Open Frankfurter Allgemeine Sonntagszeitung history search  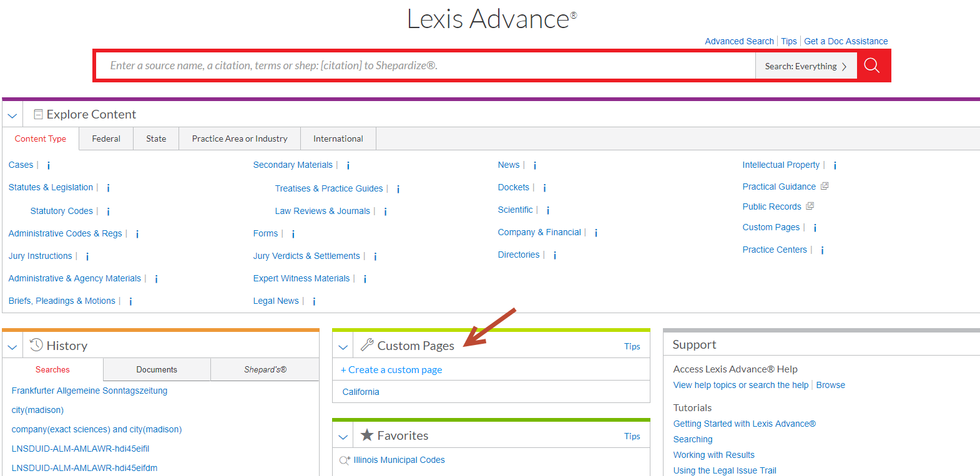pyautogui.click(x=89, y=391)
